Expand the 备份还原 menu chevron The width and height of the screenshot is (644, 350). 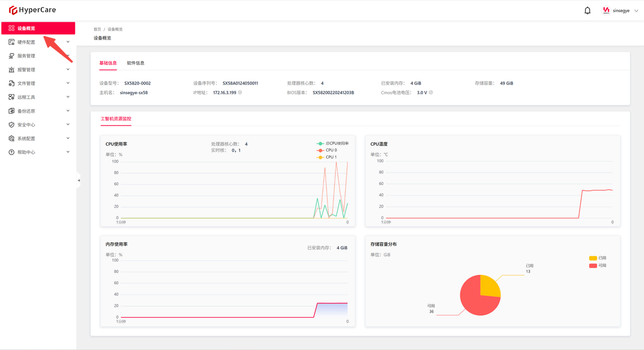click(x=68, y=111)
